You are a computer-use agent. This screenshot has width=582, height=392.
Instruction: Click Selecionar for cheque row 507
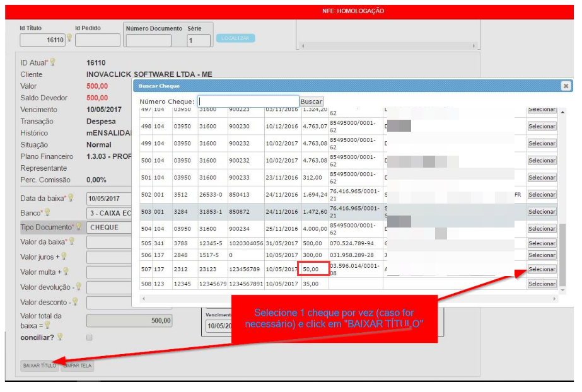(542, 269)
